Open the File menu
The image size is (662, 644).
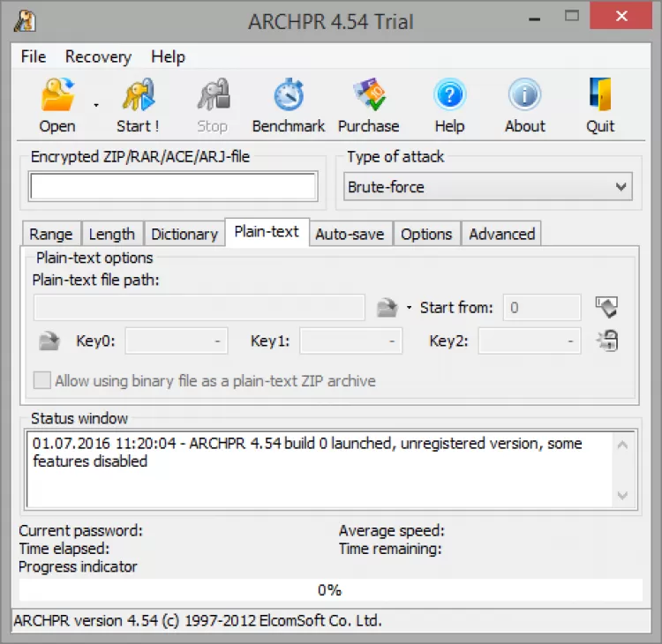[x=34, y=56]
